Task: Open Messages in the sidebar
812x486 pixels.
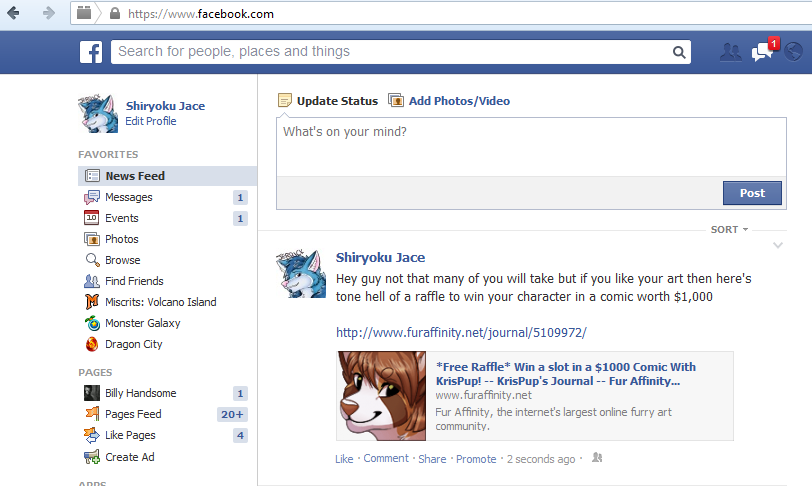Action: click(128, 197)
